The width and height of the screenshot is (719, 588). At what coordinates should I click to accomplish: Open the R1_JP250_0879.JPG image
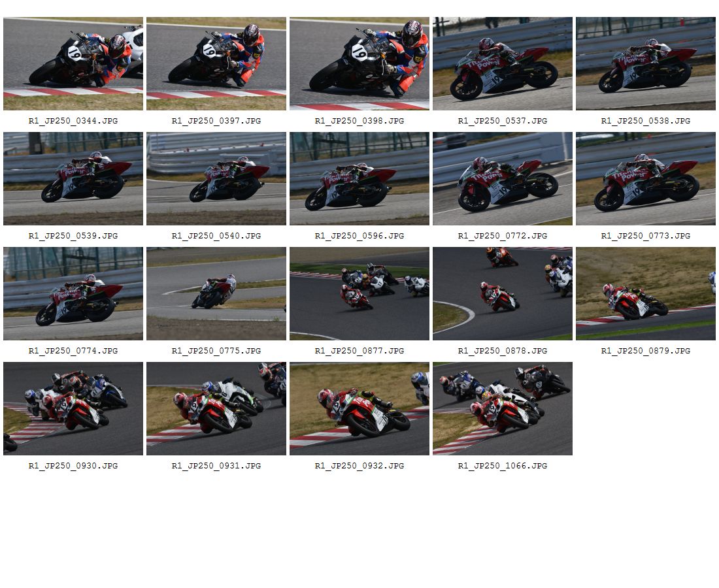coord(646,294)
